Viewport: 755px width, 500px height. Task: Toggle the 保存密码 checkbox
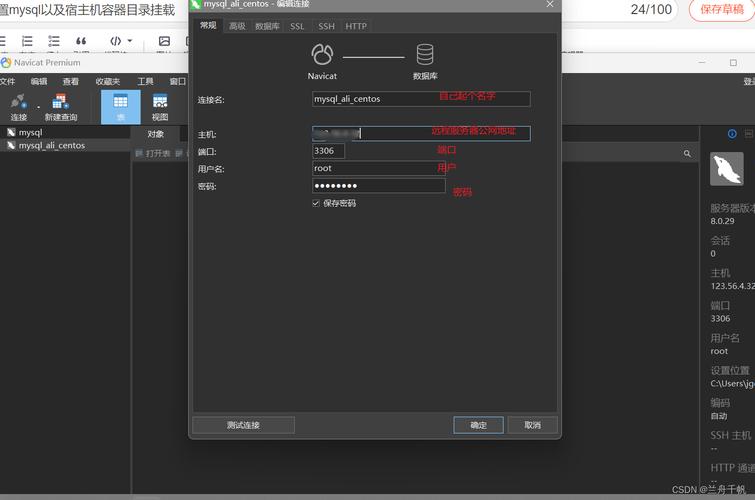316,203
